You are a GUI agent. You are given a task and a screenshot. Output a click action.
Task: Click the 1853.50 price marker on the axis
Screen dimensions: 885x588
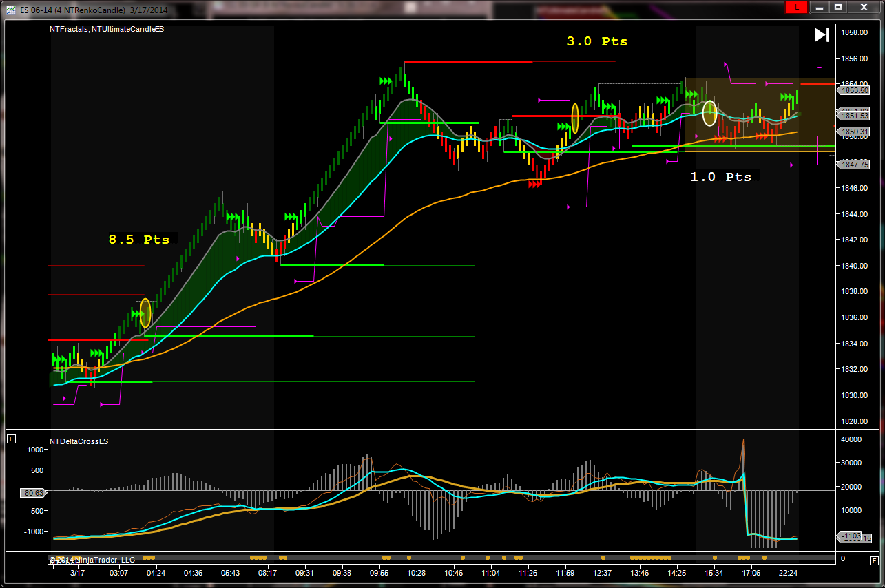854,90
